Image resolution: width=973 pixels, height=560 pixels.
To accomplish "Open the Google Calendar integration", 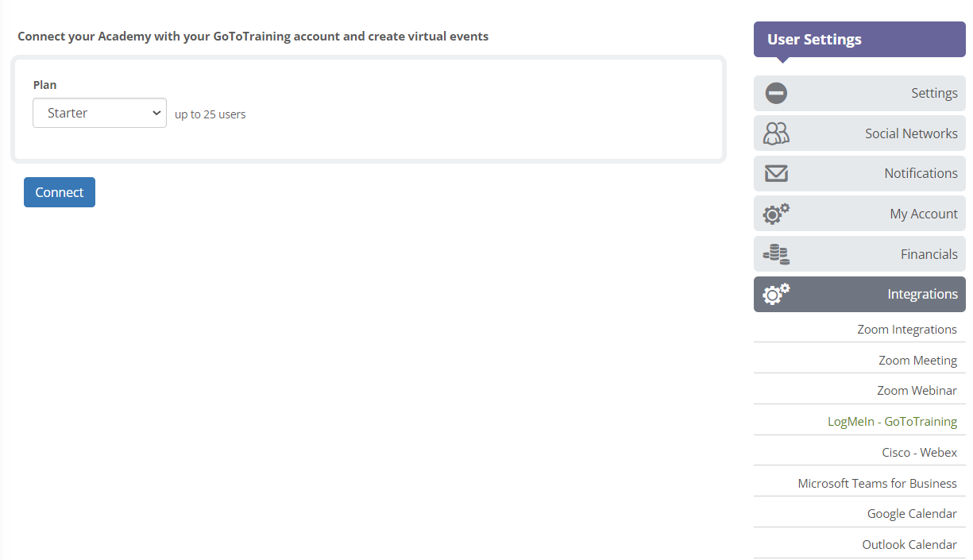I will coord(912,513).
